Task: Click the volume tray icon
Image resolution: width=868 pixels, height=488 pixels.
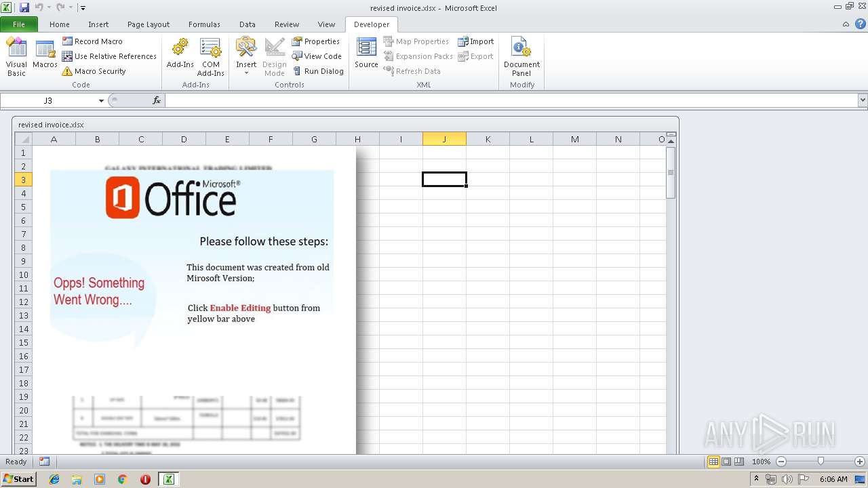Action: pyautogui.click(x=787, y=479)
